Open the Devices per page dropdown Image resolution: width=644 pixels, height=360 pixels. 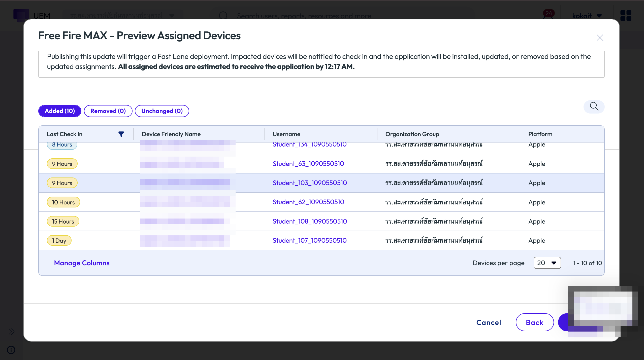547,263
